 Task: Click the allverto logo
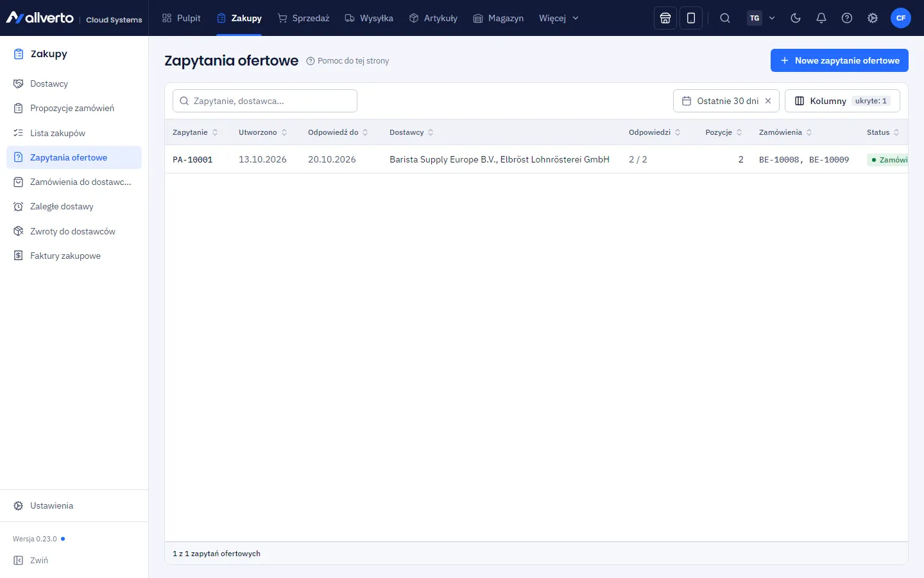[x=40, y=18]
